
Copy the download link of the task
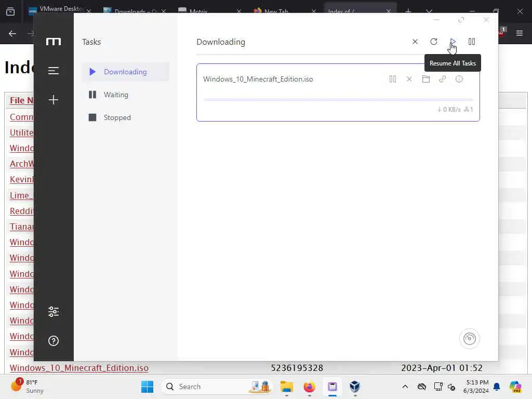point(443,79)
